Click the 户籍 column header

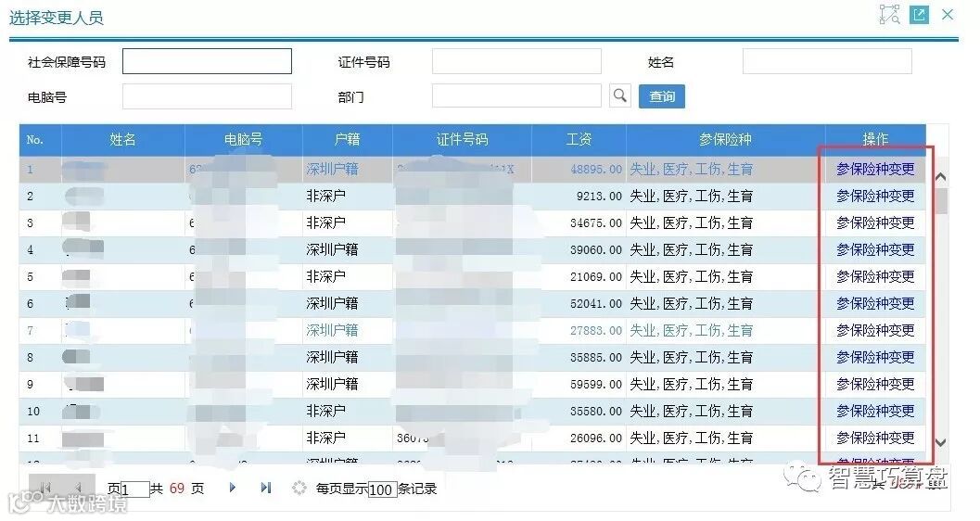[x=347, y=139]
